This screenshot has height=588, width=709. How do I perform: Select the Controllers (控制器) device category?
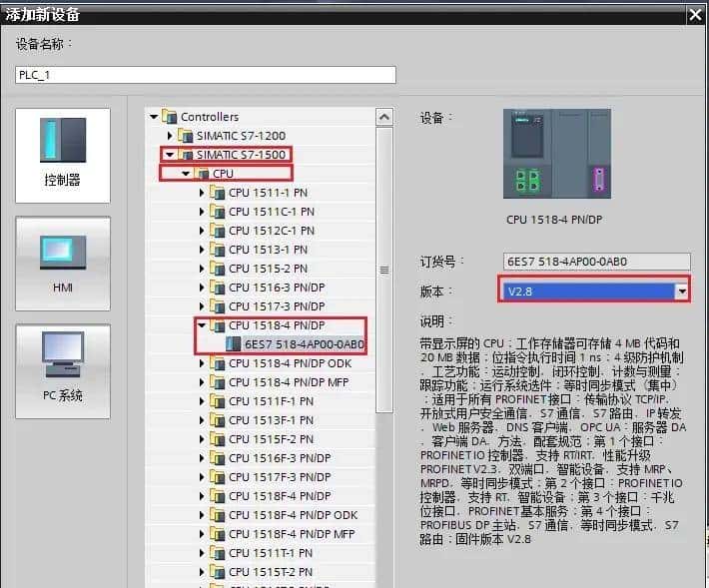(x=63, y=156)
